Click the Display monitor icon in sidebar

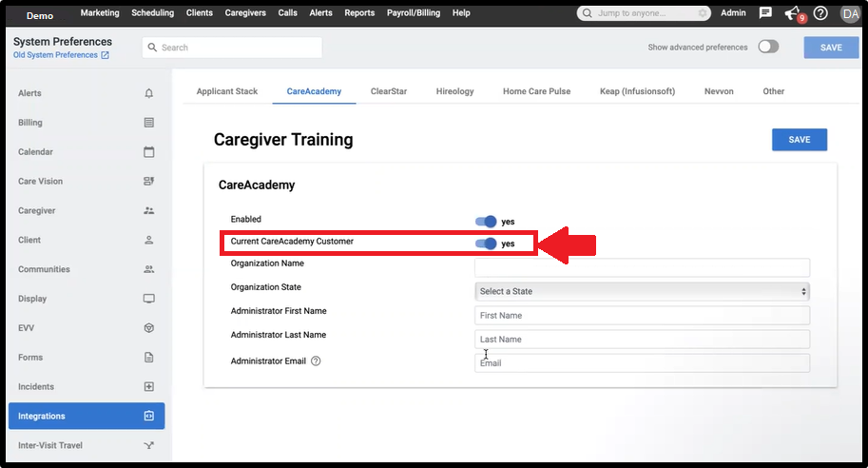coord(149,299)
